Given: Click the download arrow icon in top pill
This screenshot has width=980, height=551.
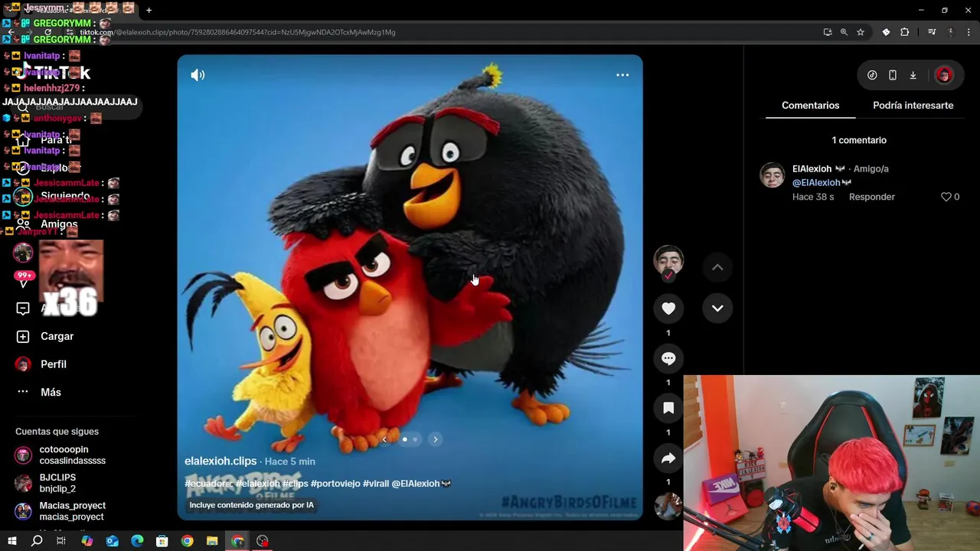Looking at the screenshot, I should pyautogui.click(x=913, y=75).
